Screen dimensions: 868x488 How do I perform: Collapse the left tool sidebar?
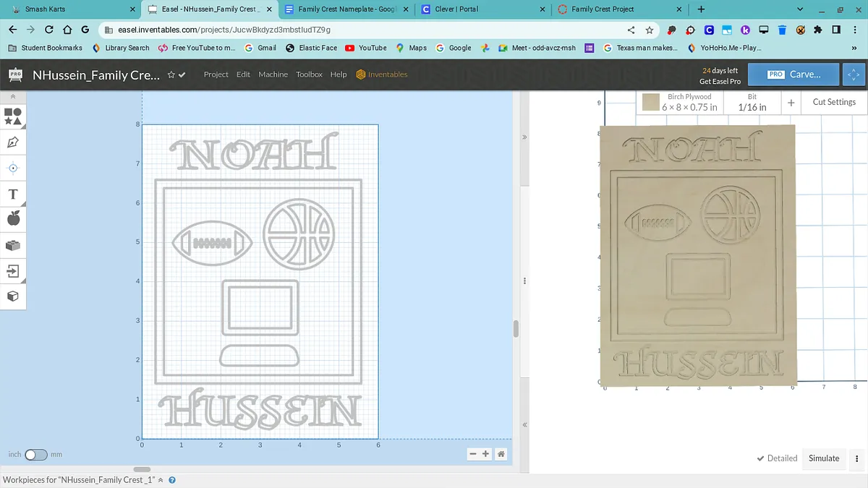click(x=13, y=96)
